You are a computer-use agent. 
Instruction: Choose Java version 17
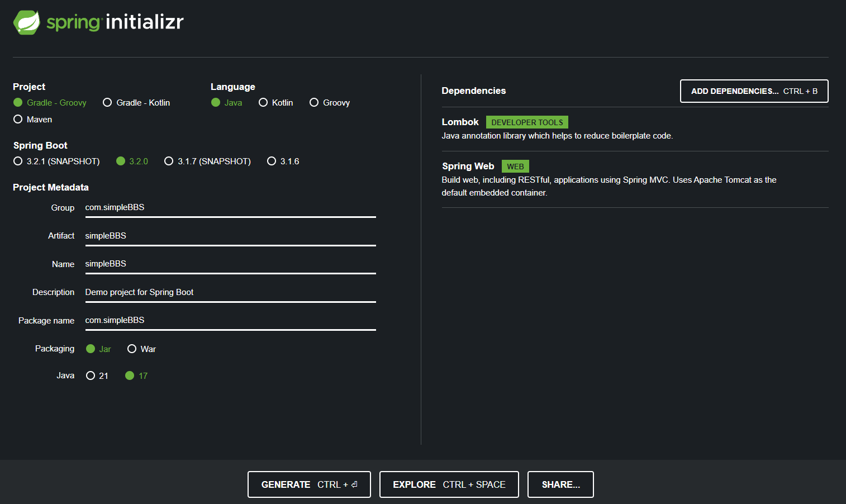pyautogui.click(x=136, y=376)
